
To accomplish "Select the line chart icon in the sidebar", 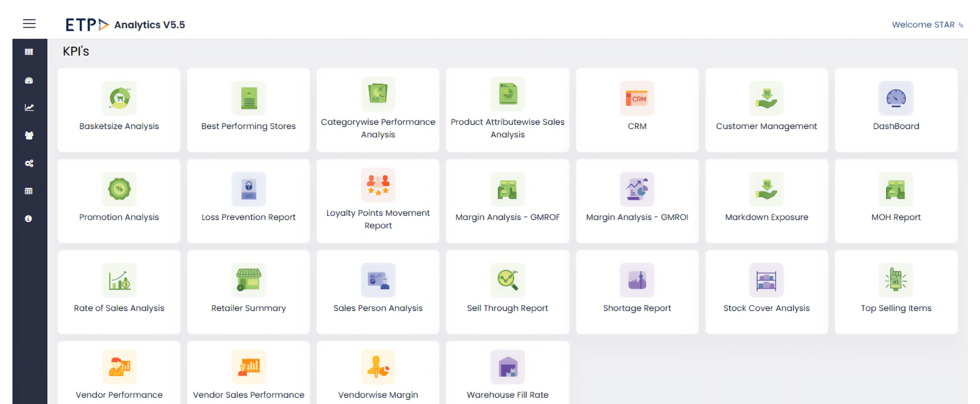I will coord(29,108).
